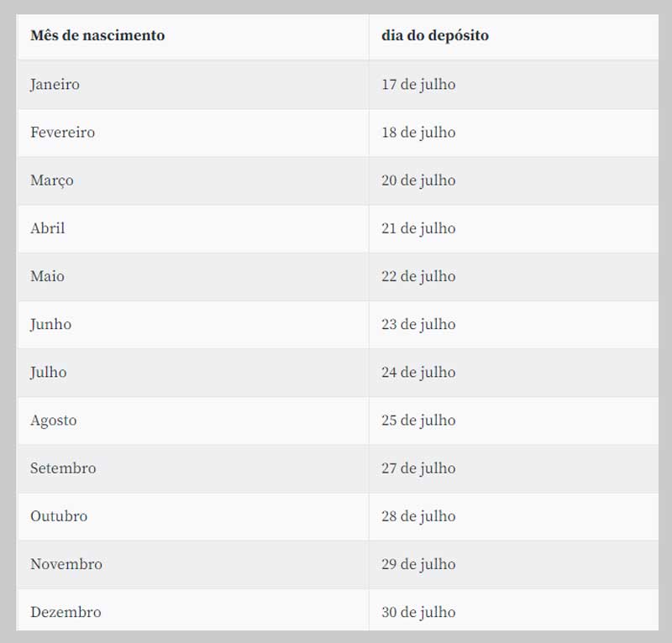Click on the Outubro cell
Image resolution: width=672 pixels, height=643 pixels.
pyautogui.click(x=59, y=516)
